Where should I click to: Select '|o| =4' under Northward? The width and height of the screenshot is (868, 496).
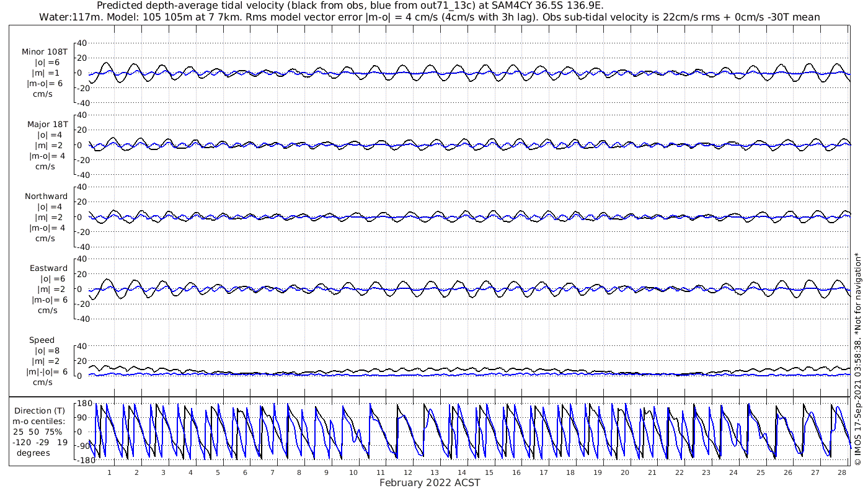pyautogui.click(x=50, y=207)
